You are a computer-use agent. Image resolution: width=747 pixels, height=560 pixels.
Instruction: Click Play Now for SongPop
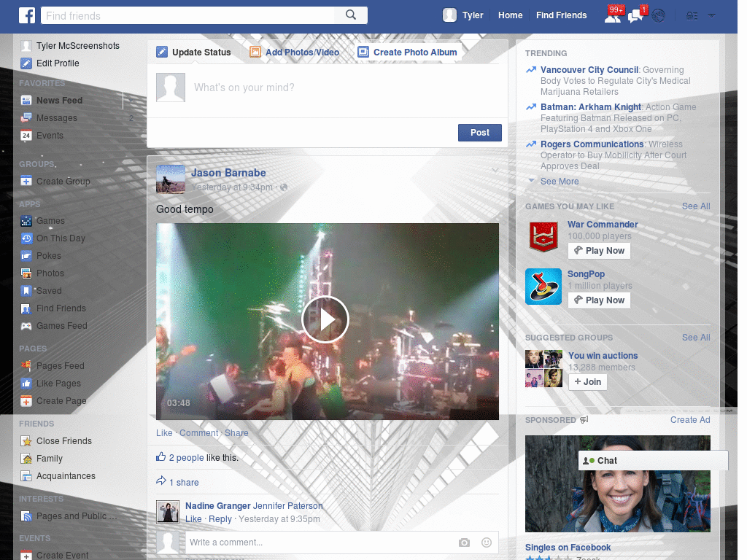600,300
